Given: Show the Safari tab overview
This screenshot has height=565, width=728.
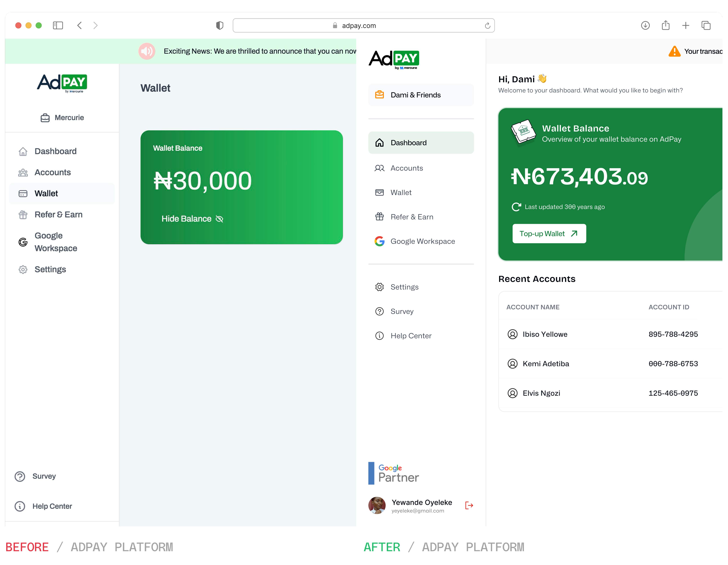Looking at the screenshot, I should pos(706,25).
